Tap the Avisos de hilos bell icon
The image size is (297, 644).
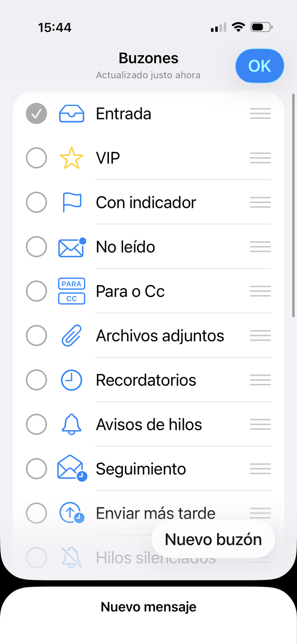[x=71, y=425]
